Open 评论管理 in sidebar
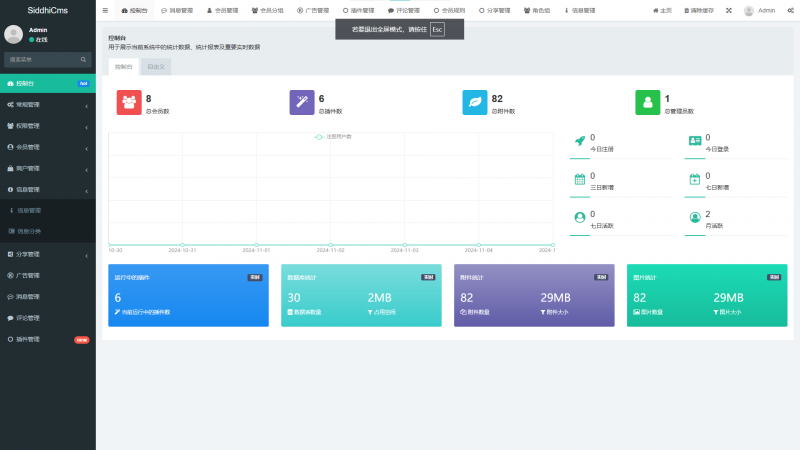The image size is (800, 450). (47, 318)
